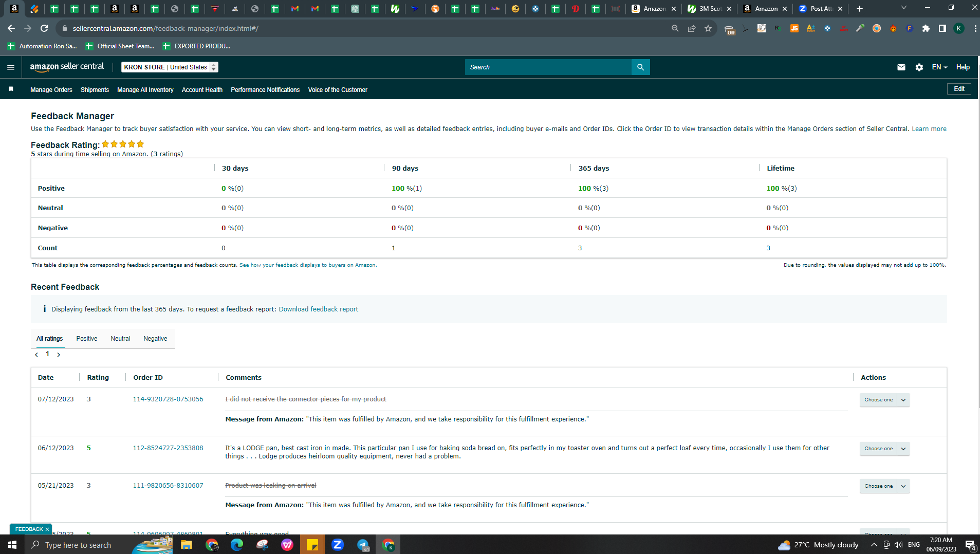Click the Learn more link
Viewport: 980px width, 554px height.
pyautogui.click(x=929, y=129)
